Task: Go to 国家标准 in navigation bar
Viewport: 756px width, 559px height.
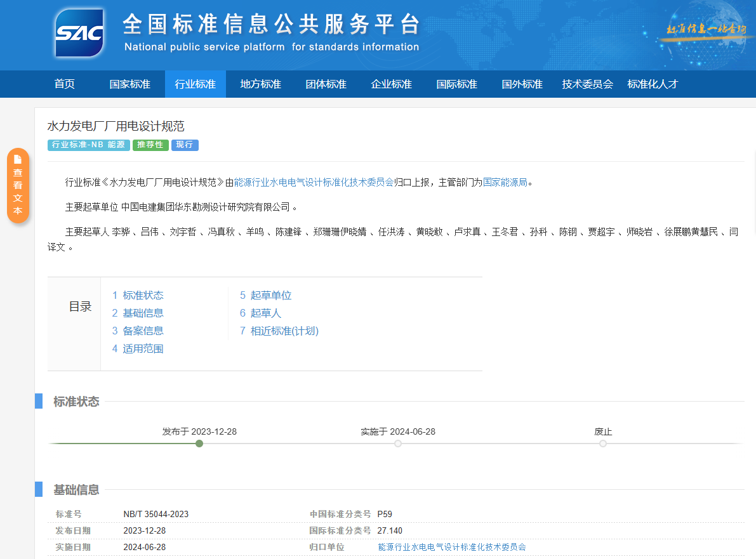Action: tap(129, 84)
